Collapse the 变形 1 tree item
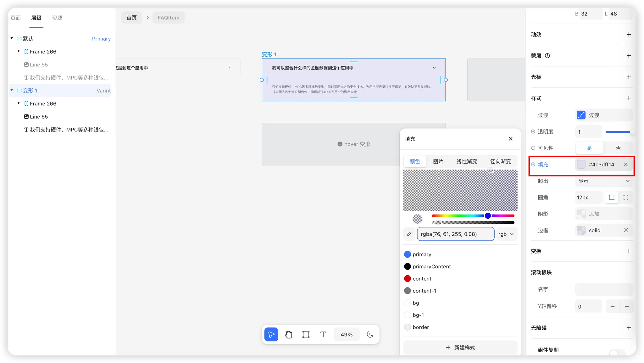 tap(12, 91)
